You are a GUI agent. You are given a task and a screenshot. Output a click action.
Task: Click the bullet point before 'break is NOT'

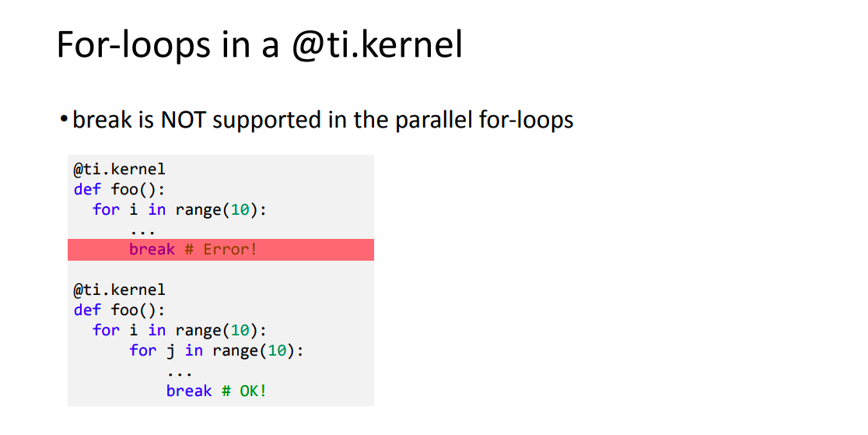pos(65,119)
